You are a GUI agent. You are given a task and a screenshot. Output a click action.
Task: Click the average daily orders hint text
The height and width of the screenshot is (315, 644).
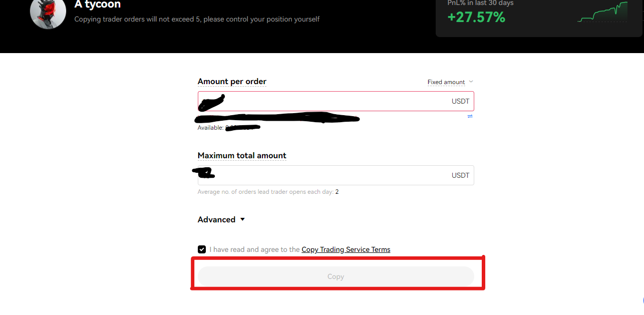click(268, 192)
